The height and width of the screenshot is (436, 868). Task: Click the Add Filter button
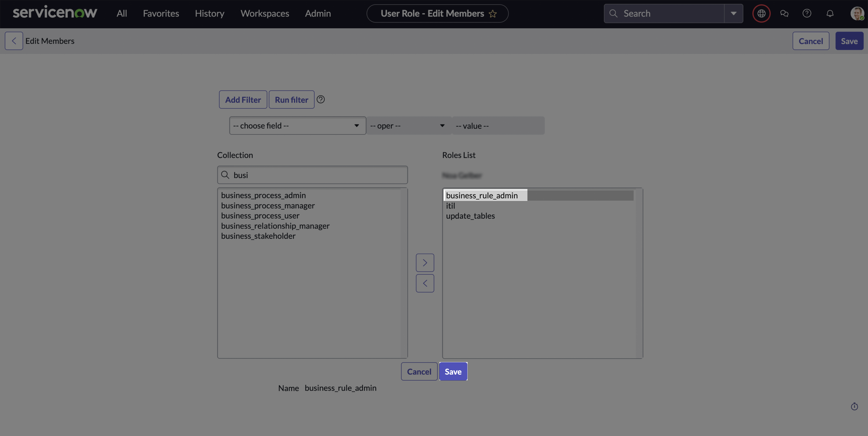tap(243, 99)
